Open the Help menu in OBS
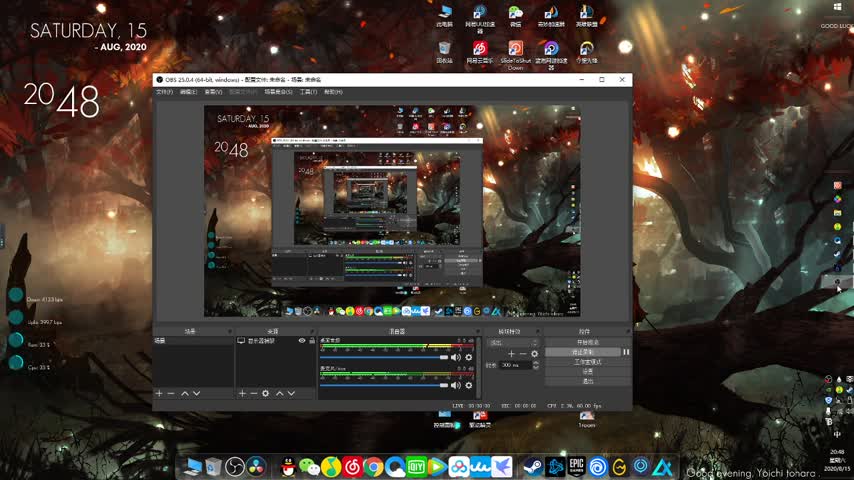The width and height of the screenshot is (854, 480). coord(333,92)
